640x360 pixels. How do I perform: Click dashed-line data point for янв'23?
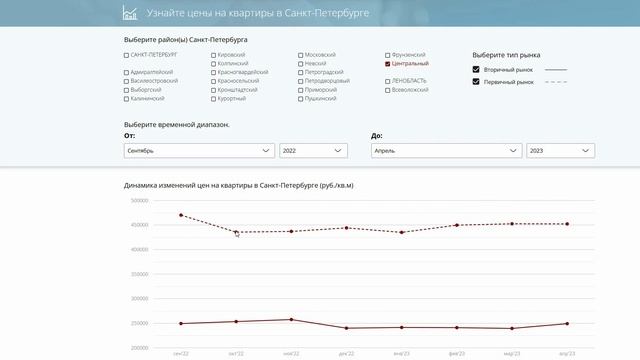click(402, 232)
